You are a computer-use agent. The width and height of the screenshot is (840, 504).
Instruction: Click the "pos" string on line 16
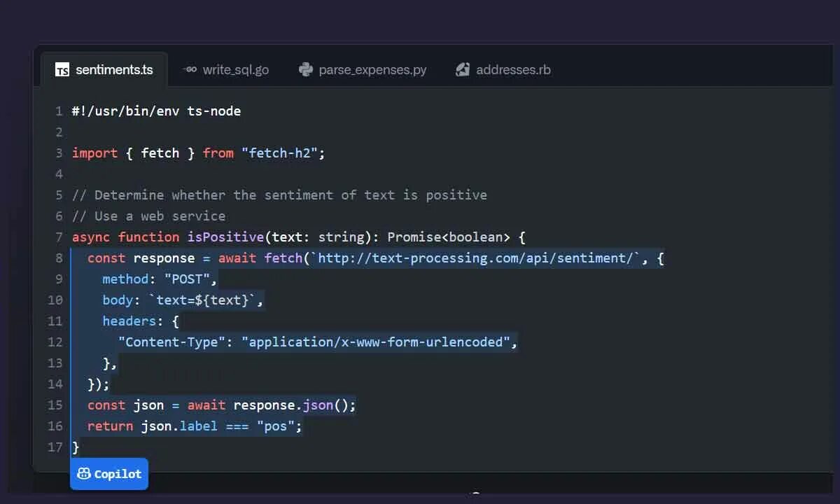pos(276,426)
